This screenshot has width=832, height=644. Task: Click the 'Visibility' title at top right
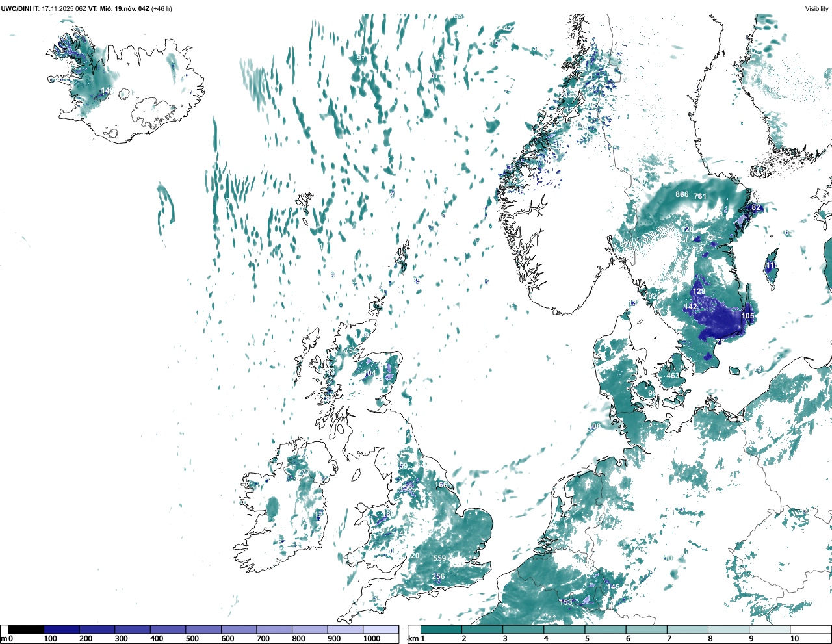[817, 9]
